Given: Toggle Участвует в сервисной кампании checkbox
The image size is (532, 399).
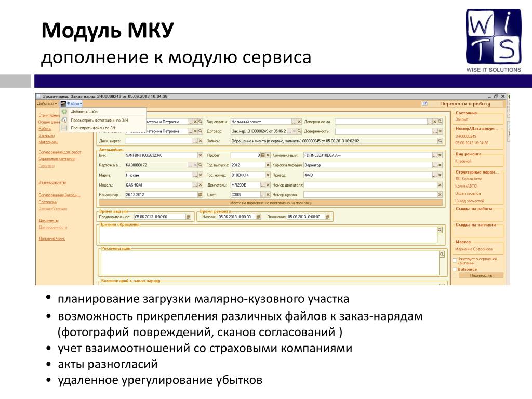Looking at the screenshot, I should [x=455, y=260].
